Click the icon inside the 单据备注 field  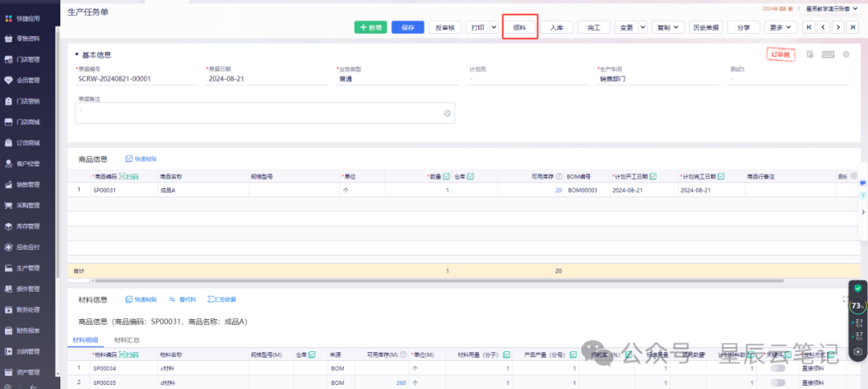pyautogui.click(x=448, y=113)
